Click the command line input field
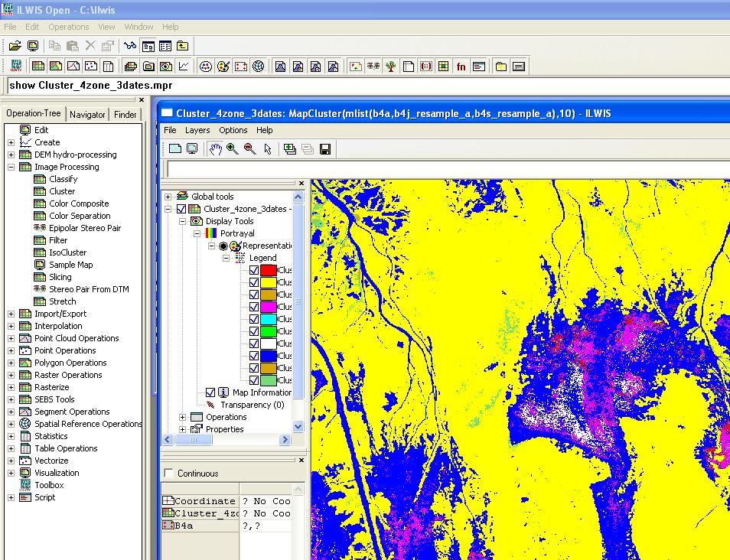This screenshot has width=730, height=560. tap(367, 85)
